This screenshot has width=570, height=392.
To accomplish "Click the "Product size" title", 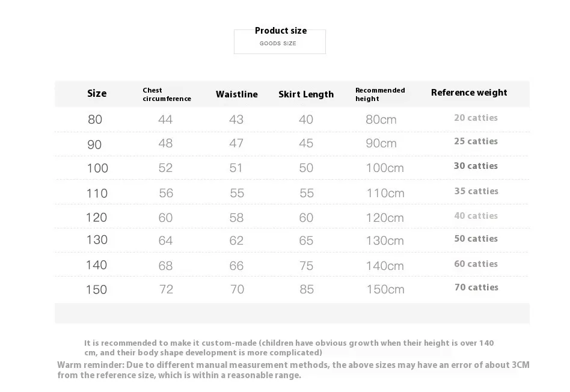I will (281, 31).
